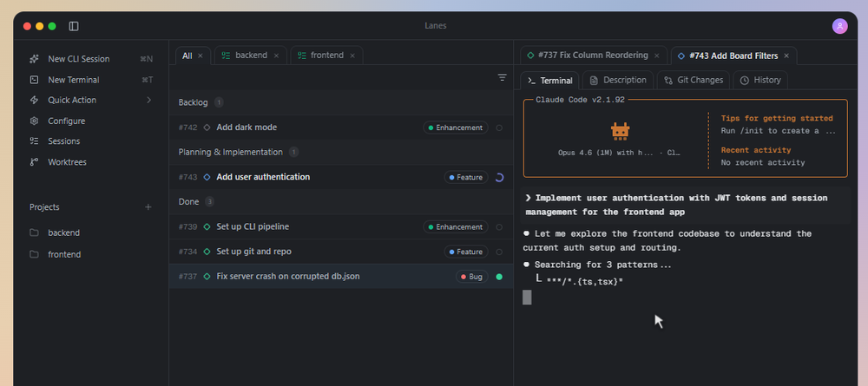The image size is (868, 386).
Task: Expand the Quick Action submenu chevron
Action: (x=148, y=100)
